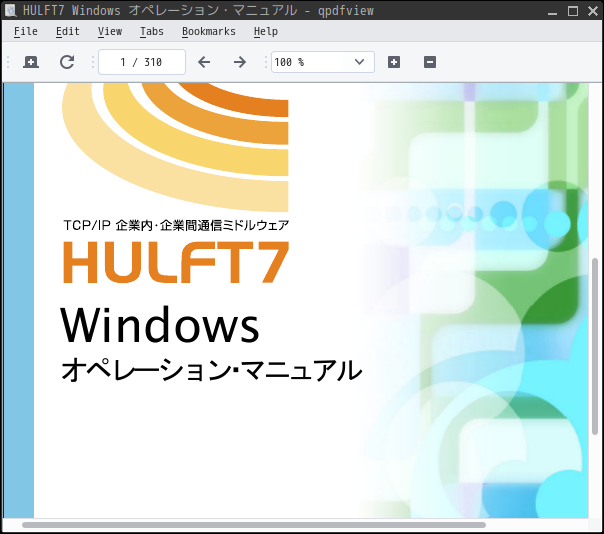Click the horizontal scrollbar handle
Screen dimensions: 604x534
(254, 525)
